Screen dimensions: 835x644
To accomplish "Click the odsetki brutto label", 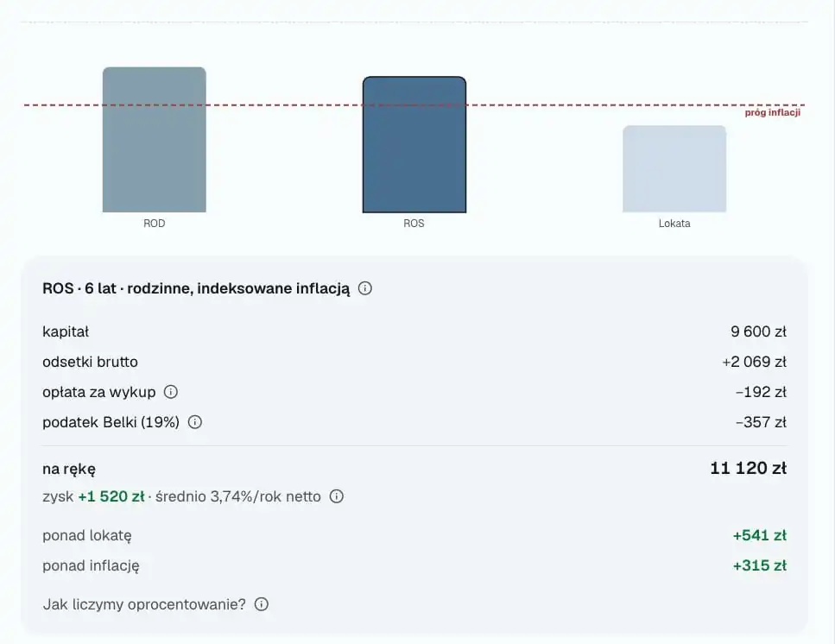I will click(90, 362).
